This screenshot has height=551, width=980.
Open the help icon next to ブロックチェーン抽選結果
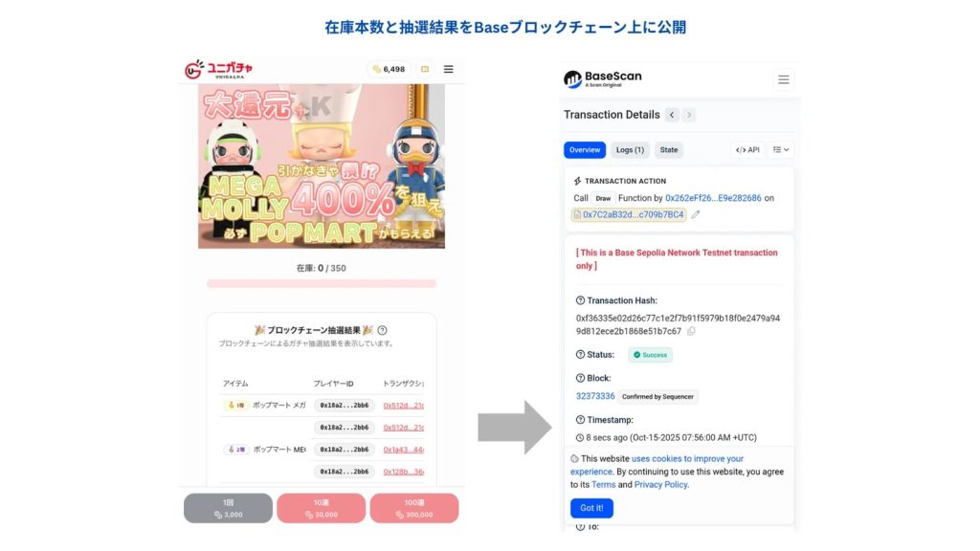point(382,330)
